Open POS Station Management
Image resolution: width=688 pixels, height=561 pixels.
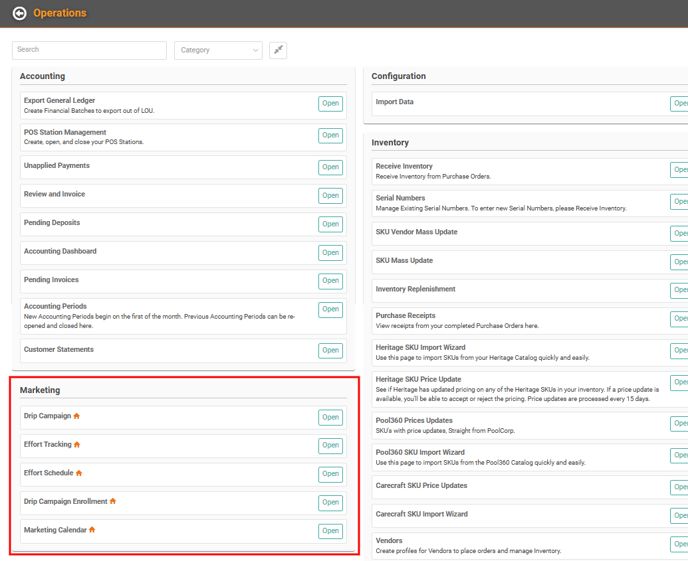330,135
